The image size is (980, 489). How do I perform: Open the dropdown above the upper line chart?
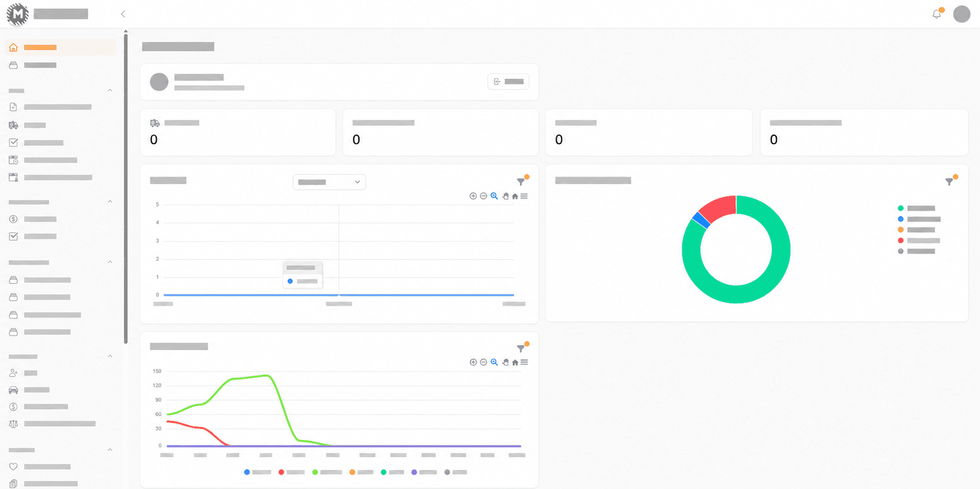point(329,182)
